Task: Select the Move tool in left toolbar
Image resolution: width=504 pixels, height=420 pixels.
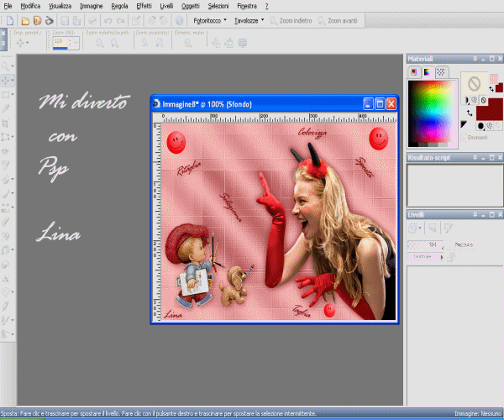Action: tap(7, 81)
